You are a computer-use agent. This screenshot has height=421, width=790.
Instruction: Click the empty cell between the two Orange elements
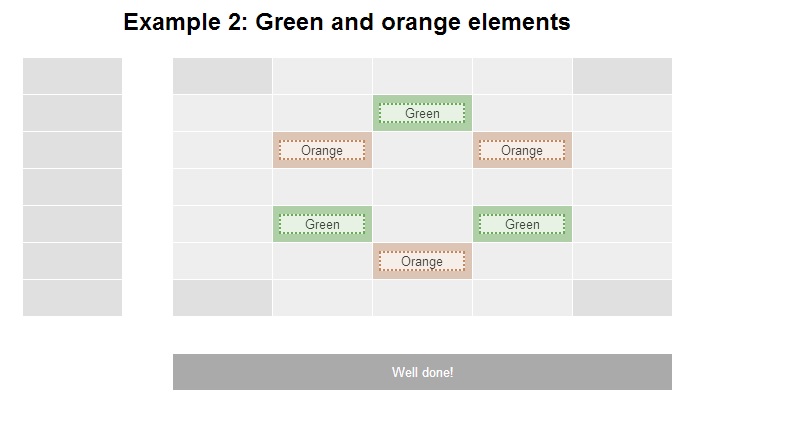click(x=422, y=150)
